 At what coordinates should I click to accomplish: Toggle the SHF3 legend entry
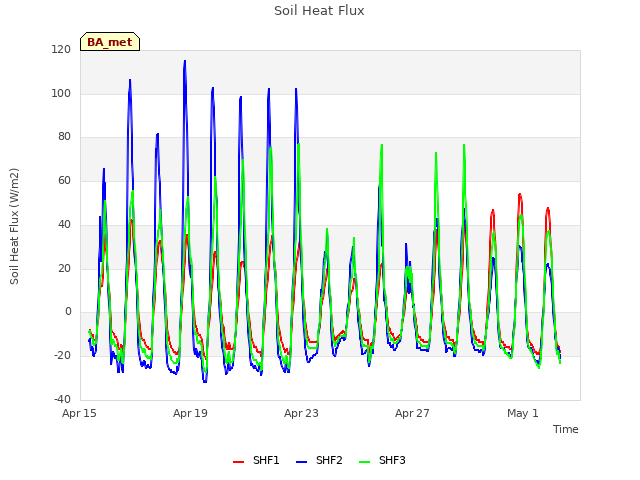coord(382,460)
